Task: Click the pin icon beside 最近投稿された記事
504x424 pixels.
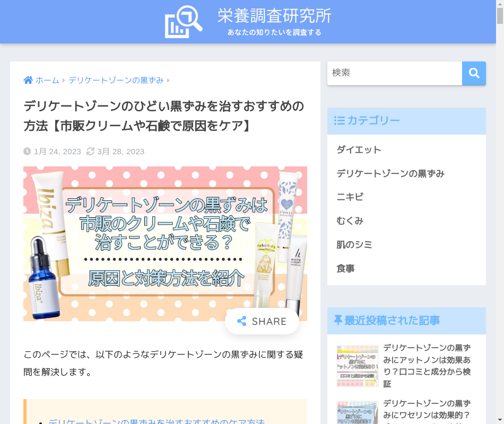Action: 337,320
